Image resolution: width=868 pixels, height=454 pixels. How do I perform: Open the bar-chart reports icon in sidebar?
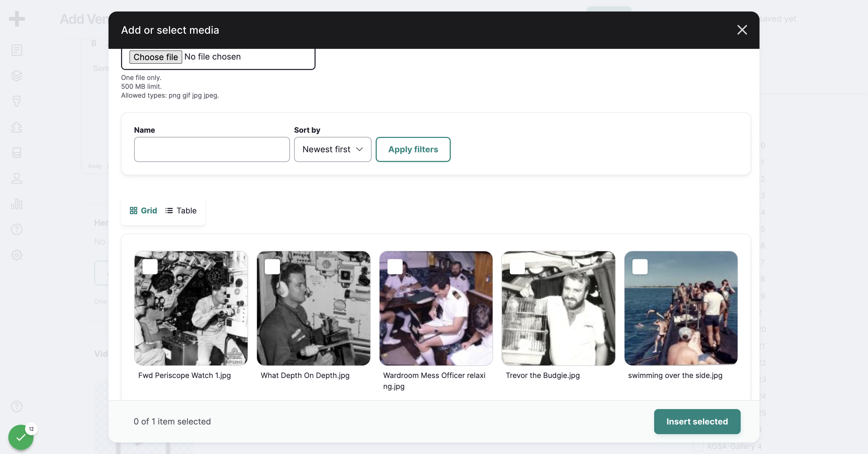tap(17, 203)
